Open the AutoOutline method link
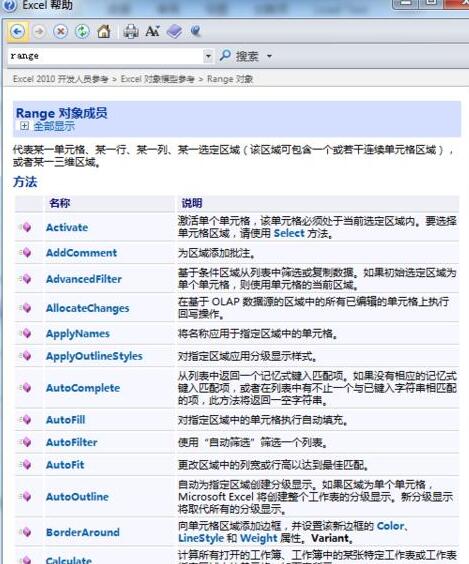The image size is (469, 564). 77,497
